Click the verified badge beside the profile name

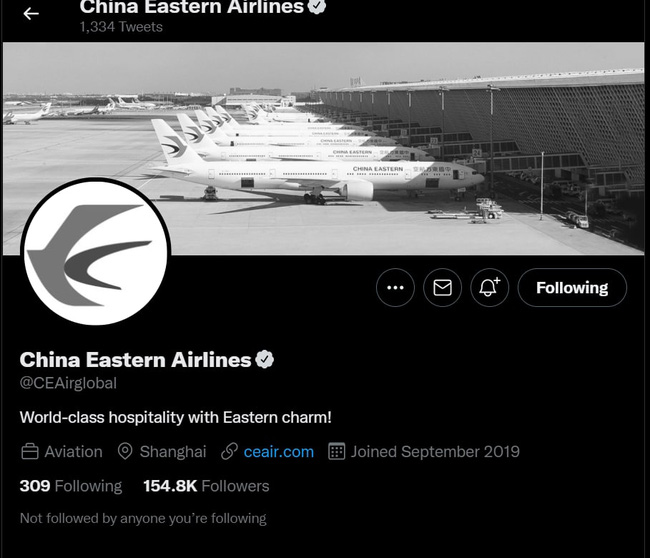tap(265, 360)
